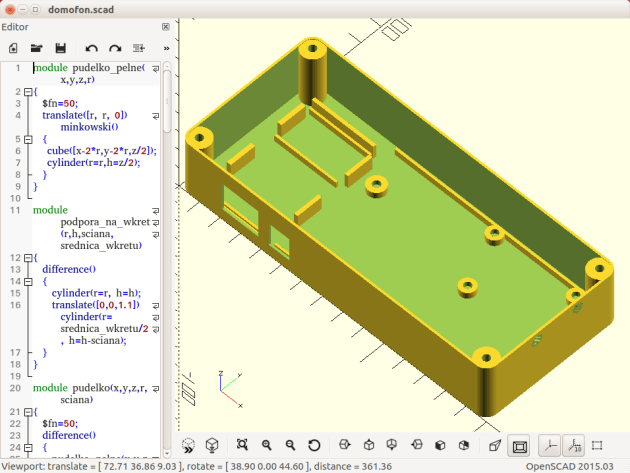Click the 'OpenSCAD 2015.03' status label
The width and height of the screenshot is (630, 473).
click(x=569, y=467)
